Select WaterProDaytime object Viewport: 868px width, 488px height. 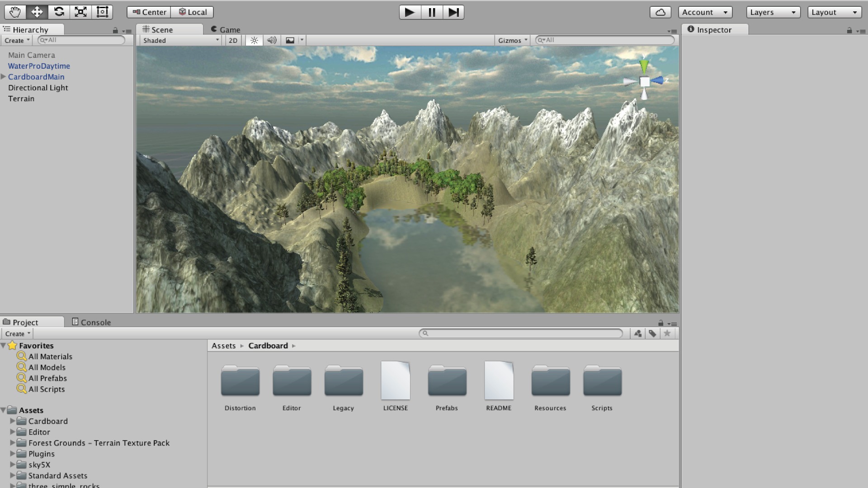pos(39,66)
